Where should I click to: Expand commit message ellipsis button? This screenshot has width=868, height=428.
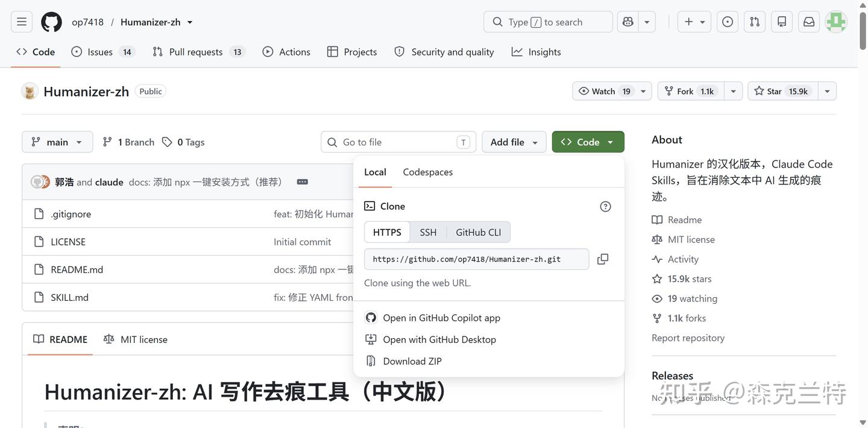pyautogui.click(x=303, y=182)
